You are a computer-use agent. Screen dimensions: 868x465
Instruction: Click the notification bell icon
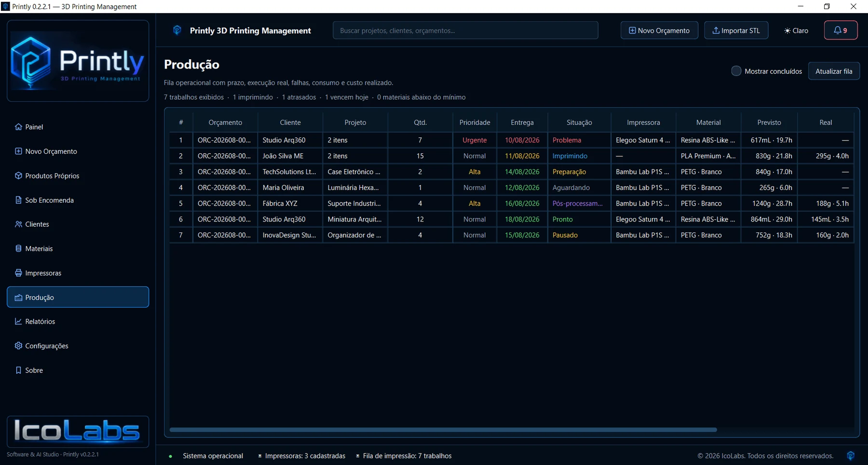click(838, 30)
